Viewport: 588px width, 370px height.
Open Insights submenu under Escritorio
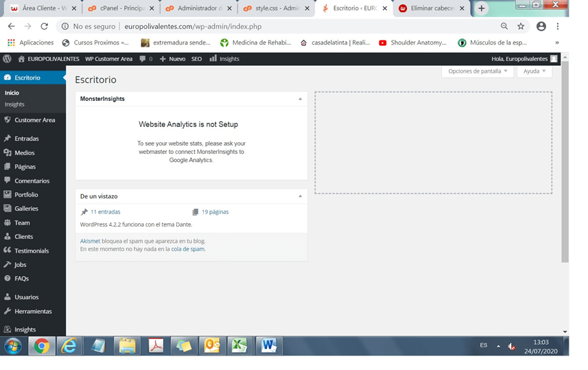pos(14,104)
